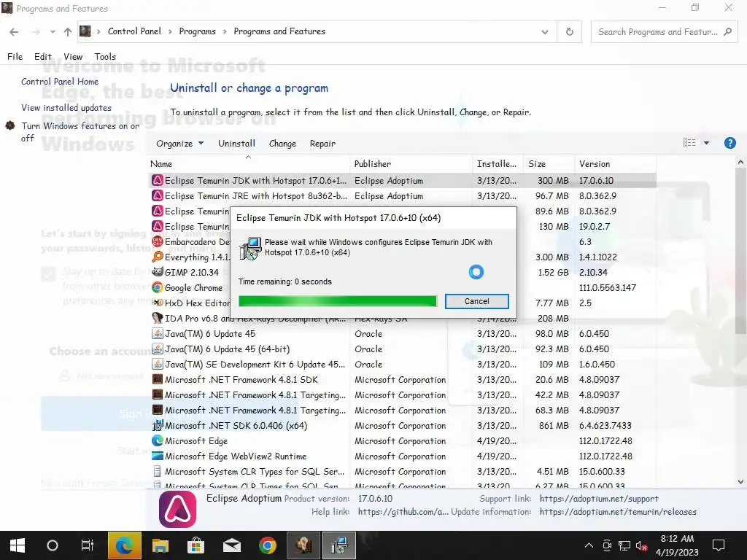Image resolution: width=747 pixels, height=560 pixels.
Task: Click the Repair toolbar button
Action: pyautogui.click(x=322, y=144)
